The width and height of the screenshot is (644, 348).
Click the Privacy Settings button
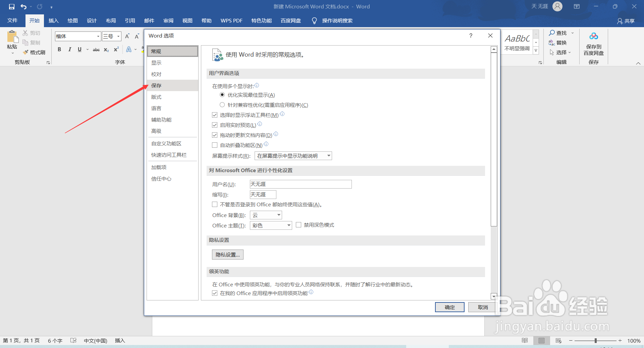point(228,255)
